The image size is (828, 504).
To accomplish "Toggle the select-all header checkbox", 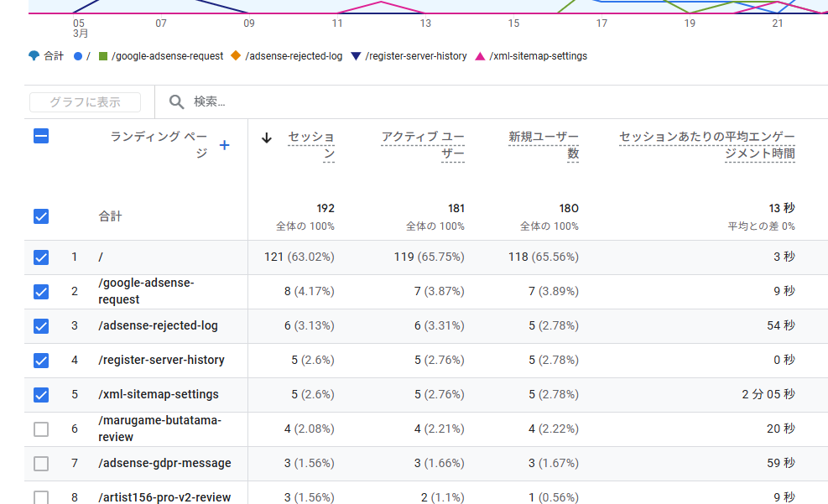I will click(x=41, y=136).
